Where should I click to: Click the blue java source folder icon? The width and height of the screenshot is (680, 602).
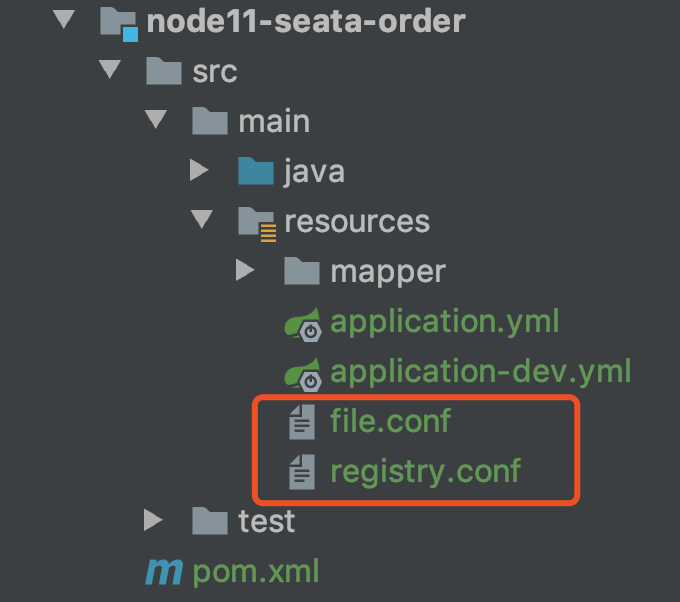tap(256, 171)
